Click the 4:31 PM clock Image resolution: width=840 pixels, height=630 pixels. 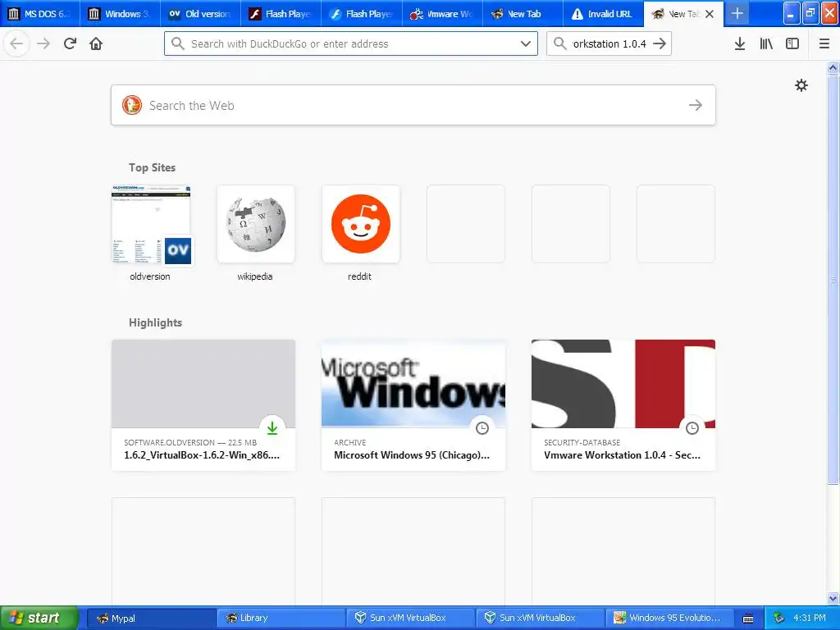click(x=810, y=618)
